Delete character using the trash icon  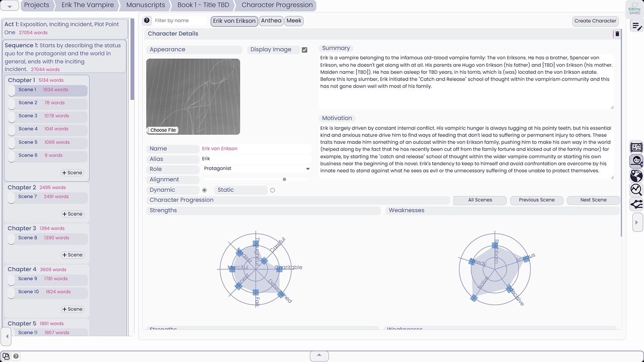click(617, 34)
